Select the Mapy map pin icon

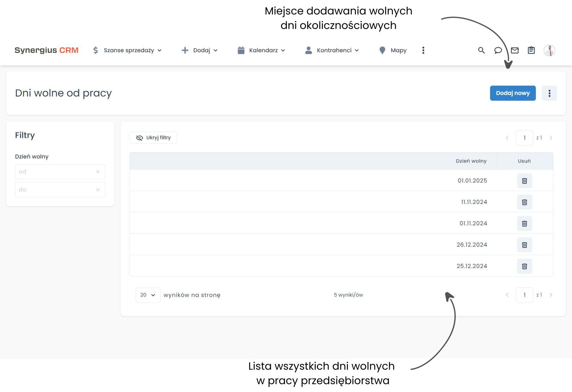tap(382, 50)
